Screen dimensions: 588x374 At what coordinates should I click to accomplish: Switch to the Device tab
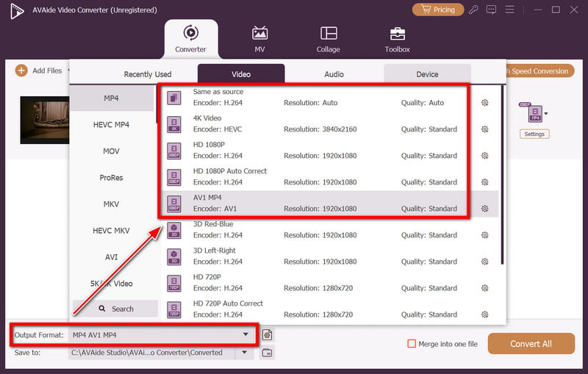(x=427, y=74)
